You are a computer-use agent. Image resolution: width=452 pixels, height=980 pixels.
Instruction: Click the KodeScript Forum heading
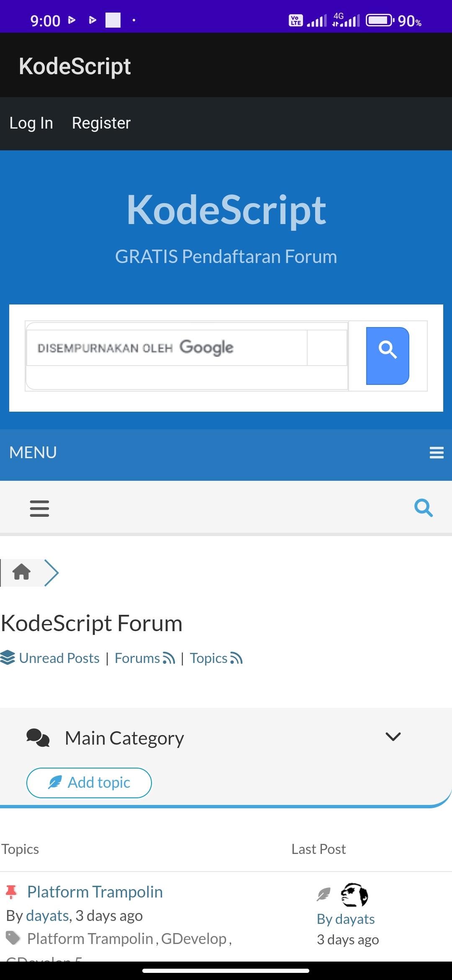(92, 623)
